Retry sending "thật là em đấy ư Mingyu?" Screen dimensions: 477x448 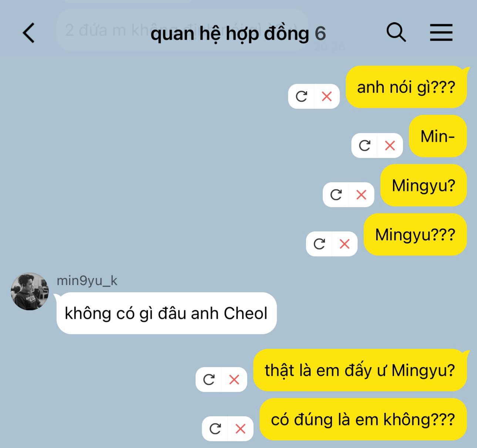click(x=209, y=379)
